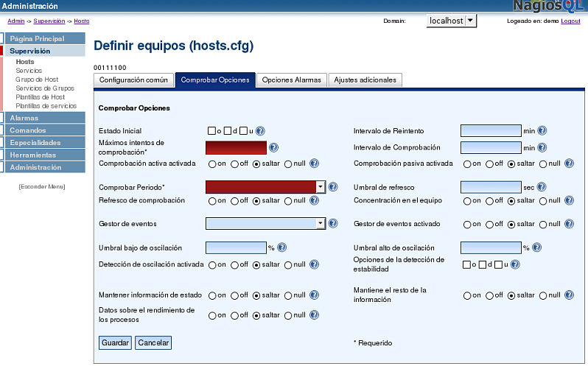The width and height of the screenshot is (588, 366).
Task: Open help for Gestor de eventos dropdown
Action: [332, 223]
